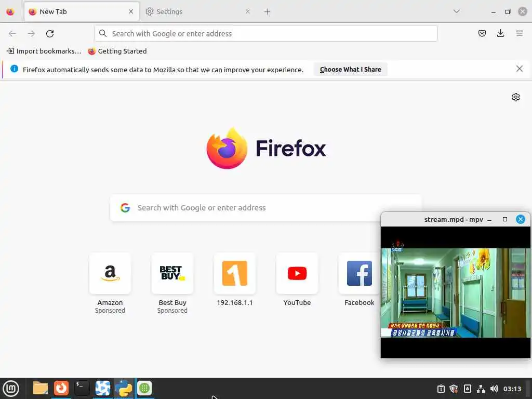
Task: Open the Downloads panel icon
Action: coord(500,33)
